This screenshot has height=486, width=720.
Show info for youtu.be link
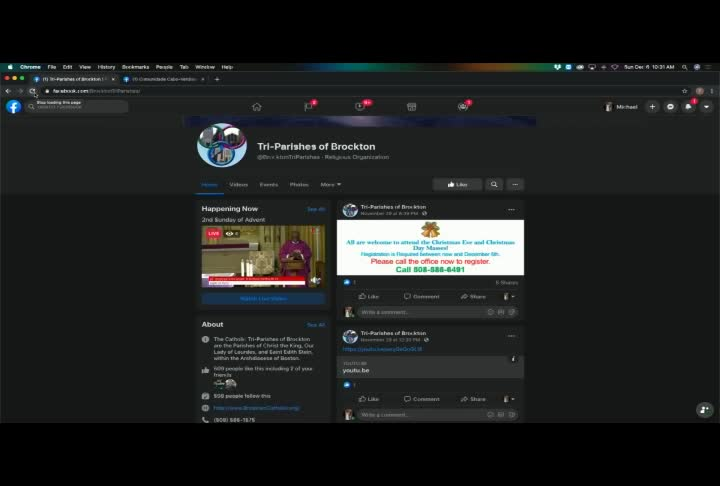click(513, 359)
